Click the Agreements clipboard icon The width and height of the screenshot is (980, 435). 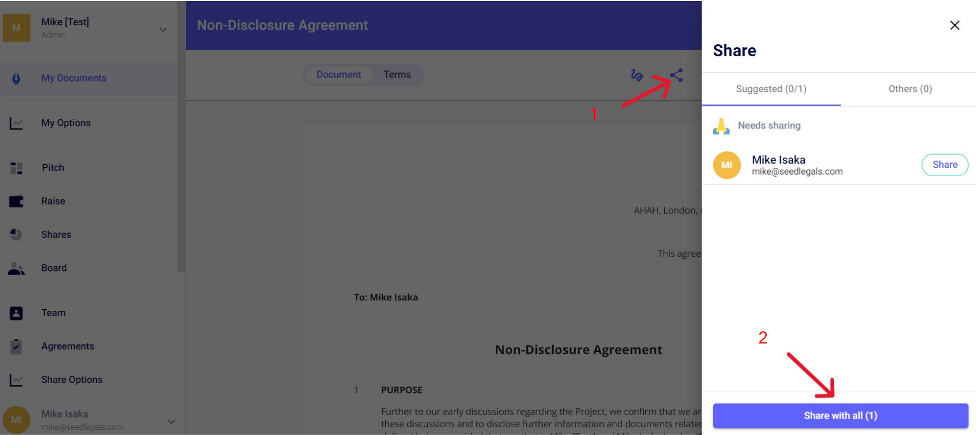[16, 347]
